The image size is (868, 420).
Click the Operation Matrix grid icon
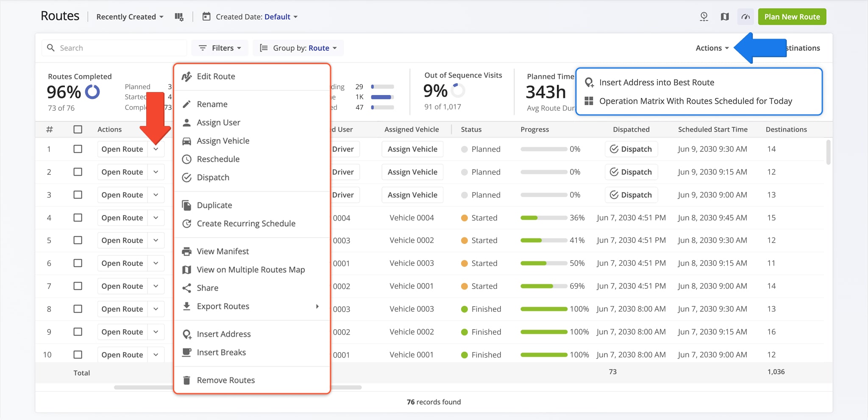tap(589, 101)
